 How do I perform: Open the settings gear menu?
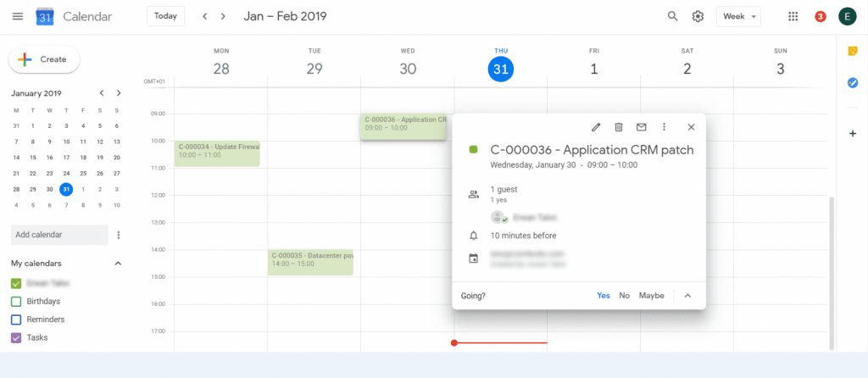click(698, 16)
